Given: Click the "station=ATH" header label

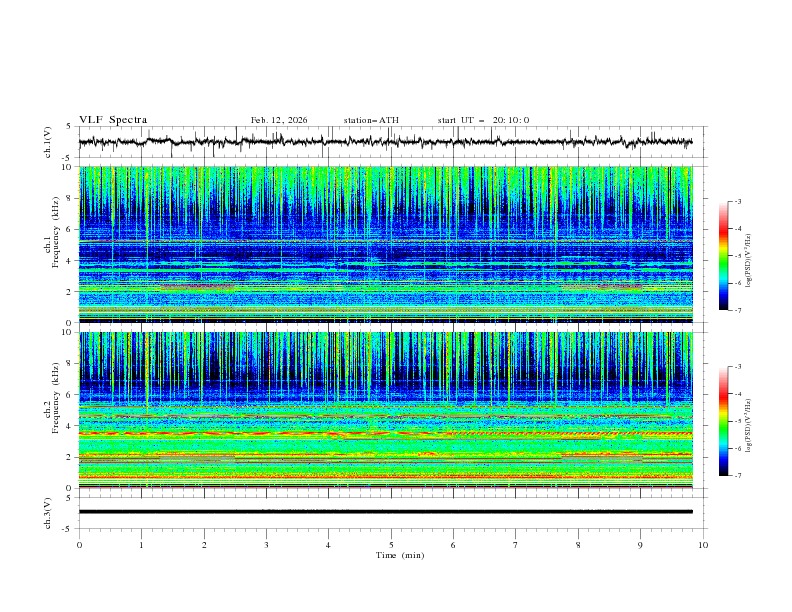Looking at the screenshot, I should [x=371, y=120].
